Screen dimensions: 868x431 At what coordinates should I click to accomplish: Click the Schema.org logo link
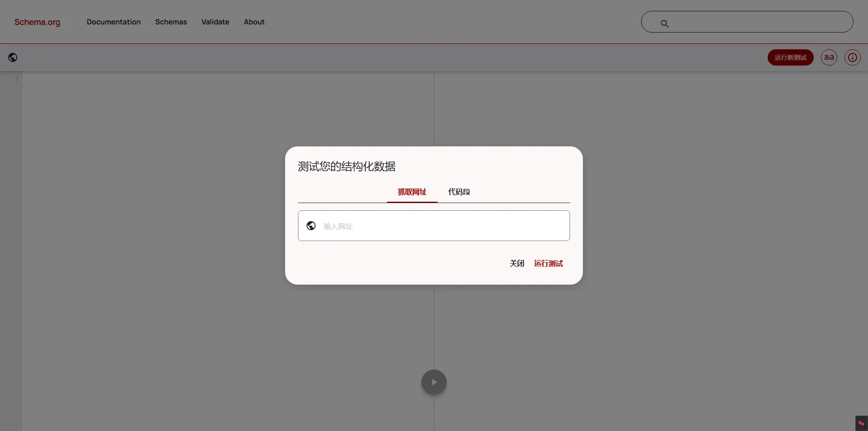(x=37, y=22)
